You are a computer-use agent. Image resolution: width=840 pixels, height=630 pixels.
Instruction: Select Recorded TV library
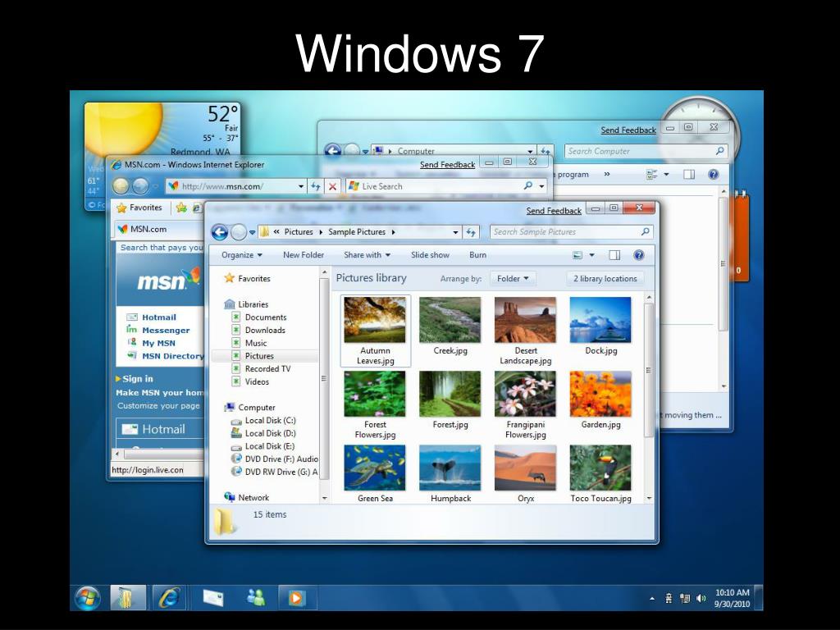pyautogui.click(x=268, y=368)
